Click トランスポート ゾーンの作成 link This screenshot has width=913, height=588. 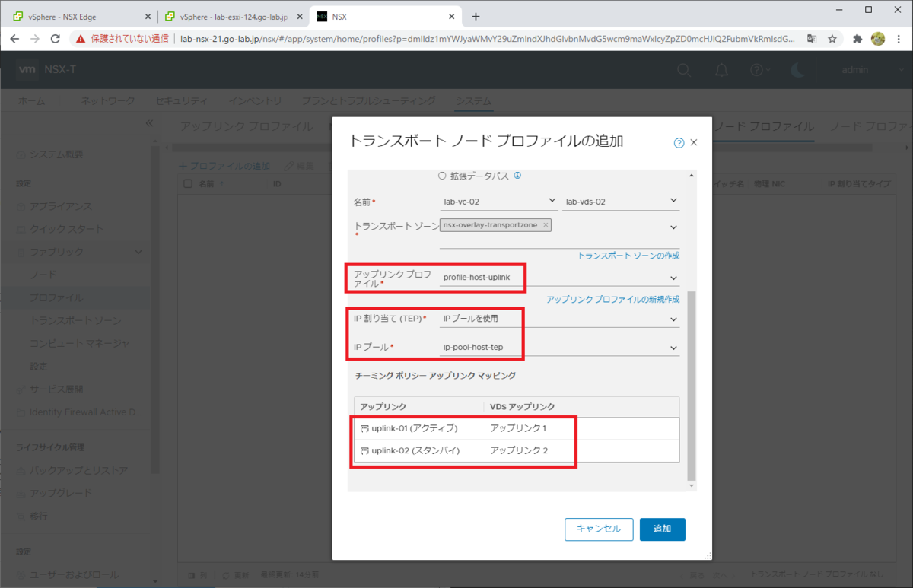pos(628,256)
